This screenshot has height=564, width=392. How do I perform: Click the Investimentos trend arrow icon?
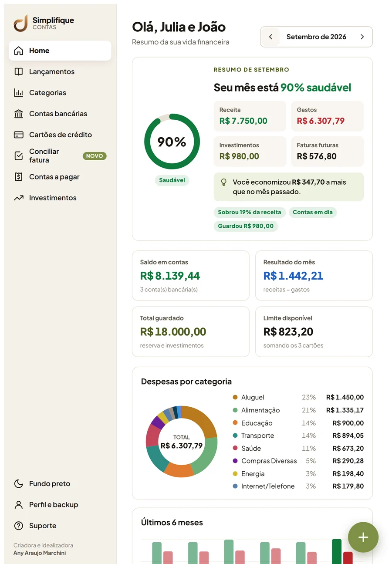tap(18, 198)
